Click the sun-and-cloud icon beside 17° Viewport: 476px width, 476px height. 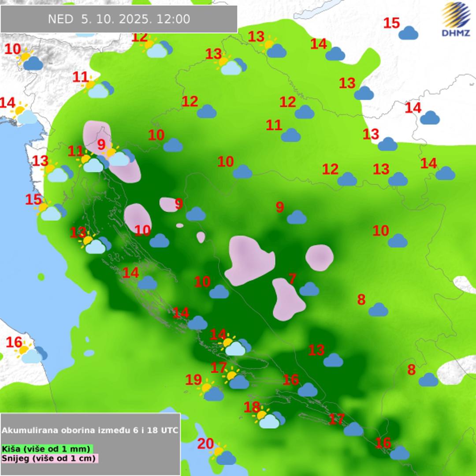[x=237, y=379]
